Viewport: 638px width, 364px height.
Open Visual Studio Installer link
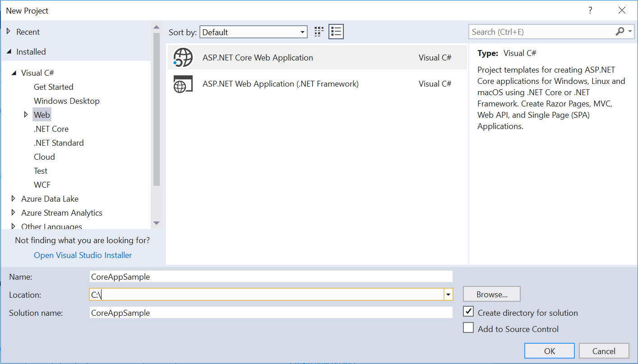pyautogui.click(x=83, y=255)
